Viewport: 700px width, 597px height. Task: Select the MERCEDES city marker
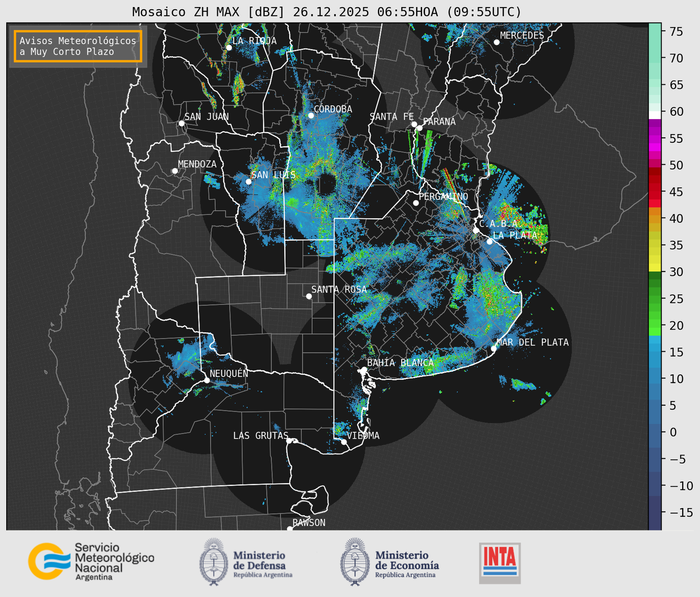click(496, 42)
